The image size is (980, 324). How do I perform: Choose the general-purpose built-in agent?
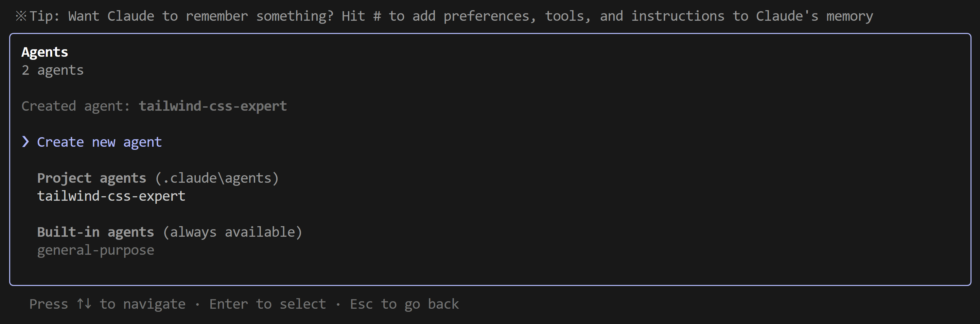tap(95, 250)
